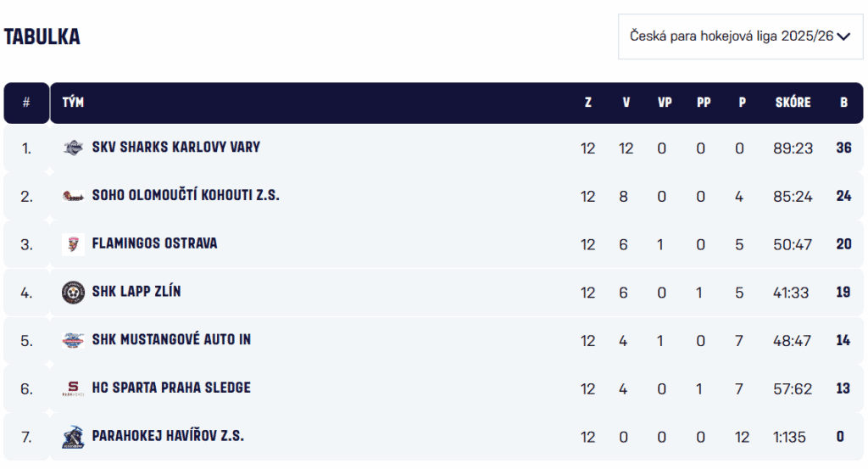Viewport: 868px width, 469px height.
Task: Click the # rank column header
Action: pos(26,103)
